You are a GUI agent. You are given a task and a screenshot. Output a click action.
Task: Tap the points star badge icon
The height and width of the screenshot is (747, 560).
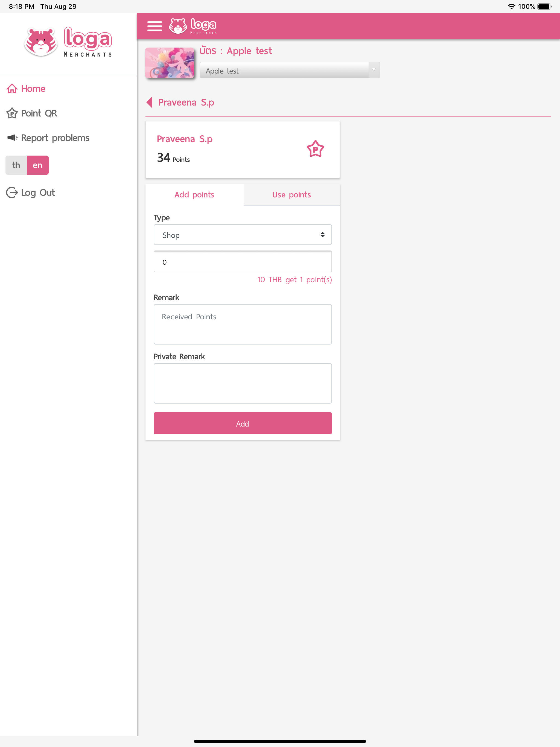coord(315,149)
